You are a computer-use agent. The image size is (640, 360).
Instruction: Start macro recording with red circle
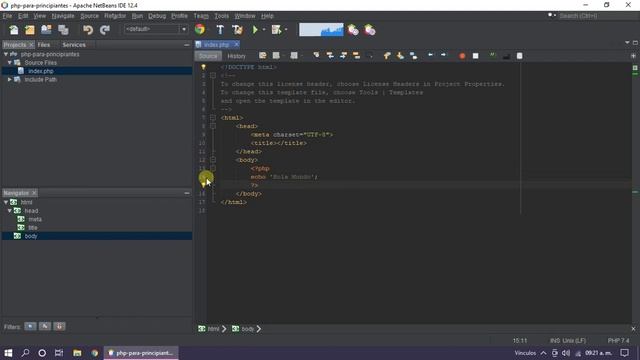tap(462, 56)
